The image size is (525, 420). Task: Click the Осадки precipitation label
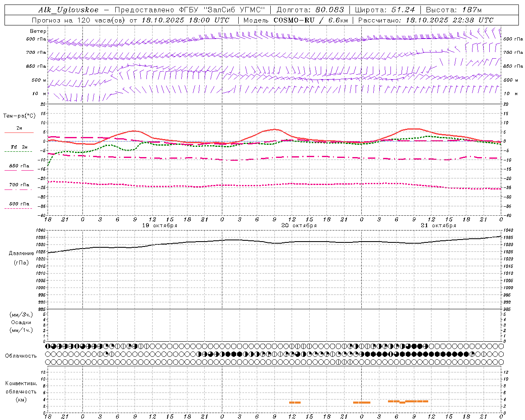[21, 322]
